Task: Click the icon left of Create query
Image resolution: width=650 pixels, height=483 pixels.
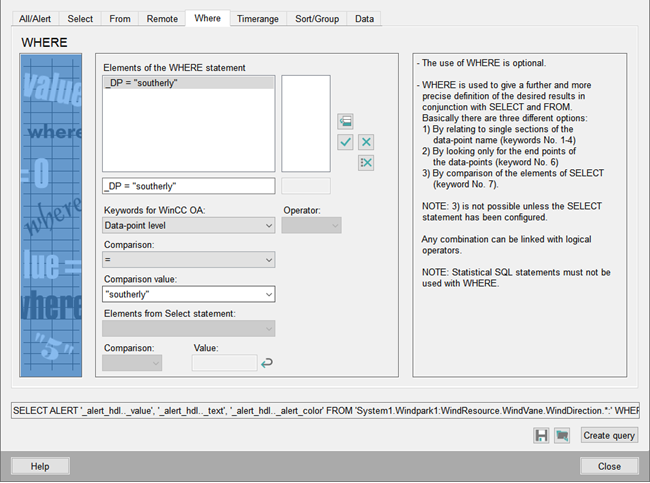Action: click(x=562, y=435)
